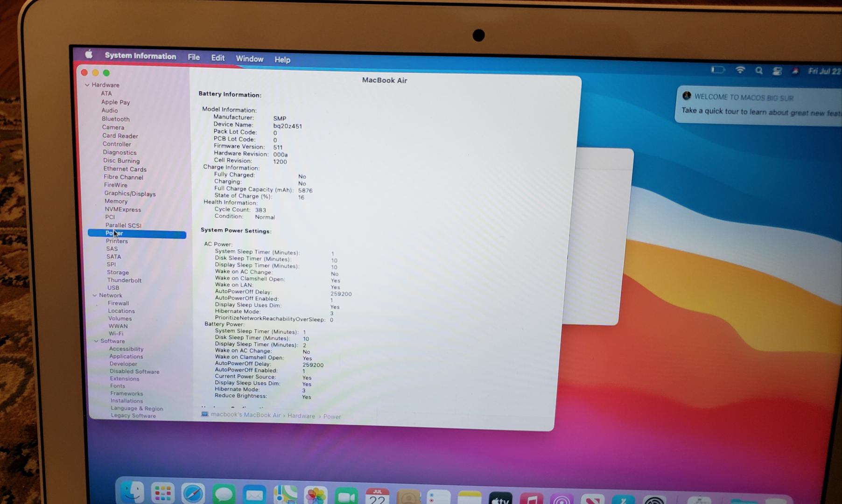Select Ethernet Cards in the sidebar
The image size is (842, 504).
tap(125, 169)
